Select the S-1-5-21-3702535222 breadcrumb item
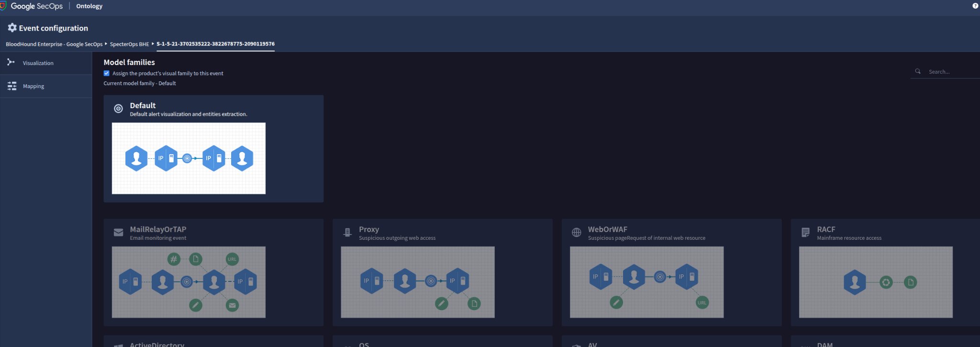This screenshot has height=347, width=980. [x=215, y=44]
